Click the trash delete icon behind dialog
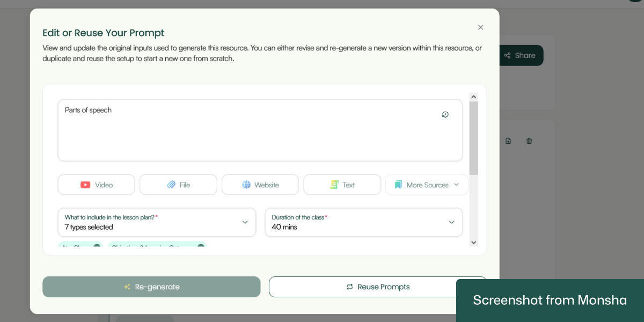The height and width of the screenshot is (322, 644). point(529,141)
